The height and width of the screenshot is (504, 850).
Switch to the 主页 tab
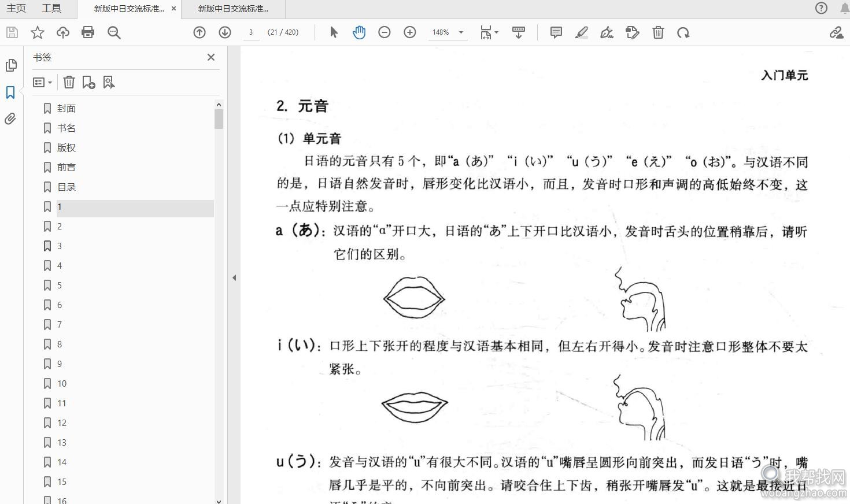pos(16,8)
